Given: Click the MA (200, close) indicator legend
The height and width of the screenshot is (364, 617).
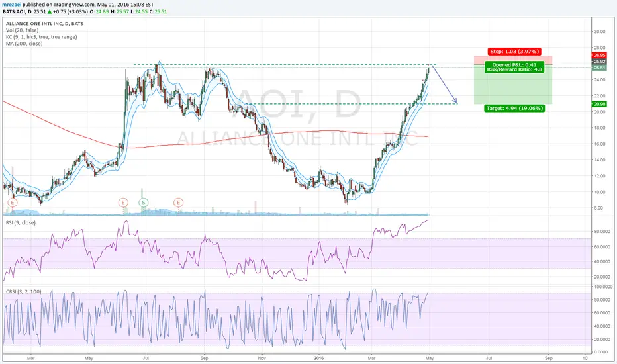Looking at the screenshot, I should tap(24, 44).
